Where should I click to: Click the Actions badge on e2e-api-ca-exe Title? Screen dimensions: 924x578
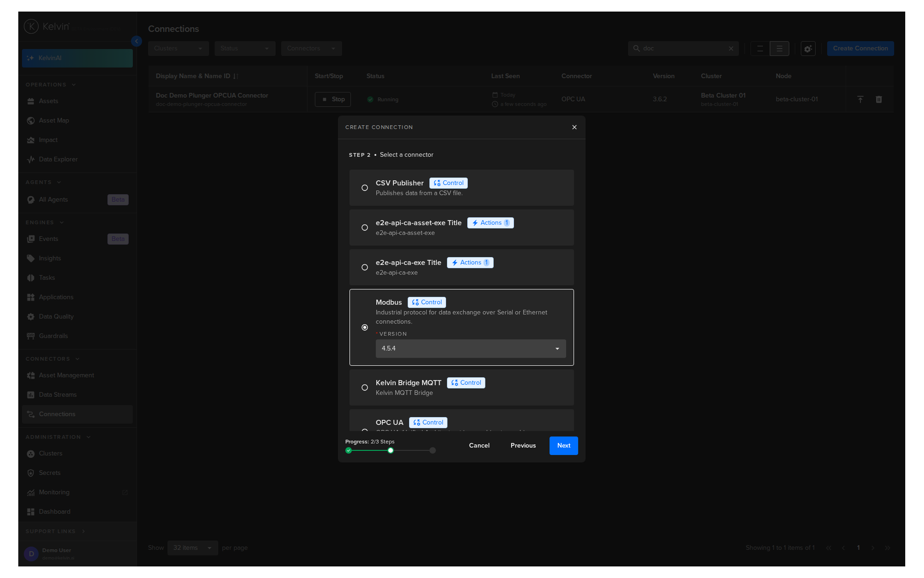point(470,263)
